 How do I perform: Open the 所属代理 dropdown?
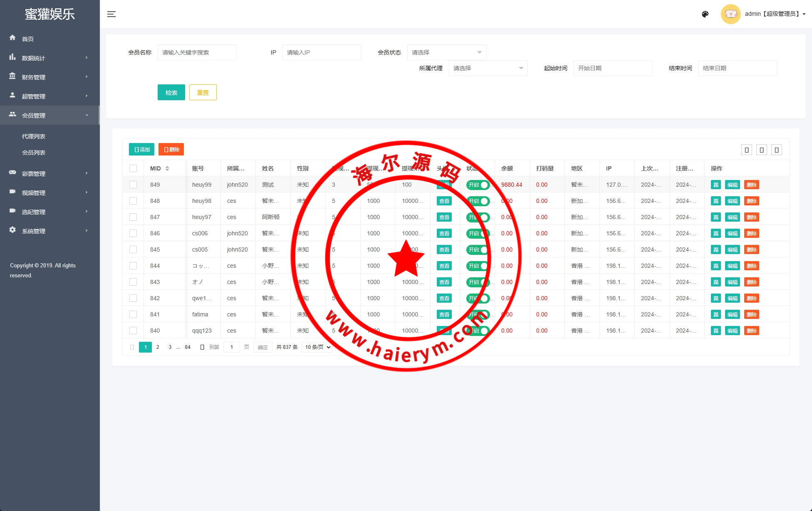click(x=488, y=68)
